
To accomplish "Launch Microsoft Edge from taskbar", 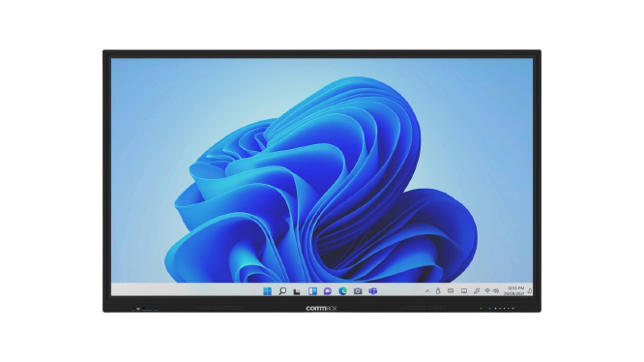I will click(342, 291).
